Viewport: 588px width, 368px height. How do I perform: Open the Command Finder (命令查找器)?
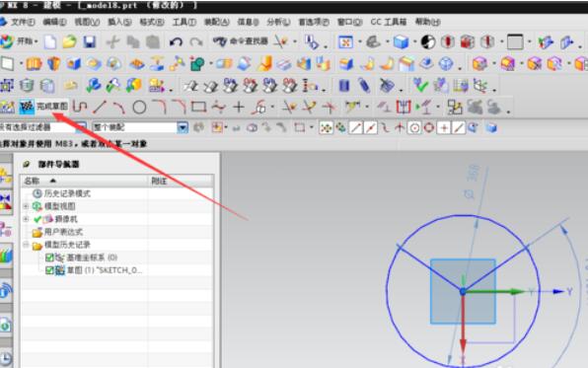click(240, 41)
